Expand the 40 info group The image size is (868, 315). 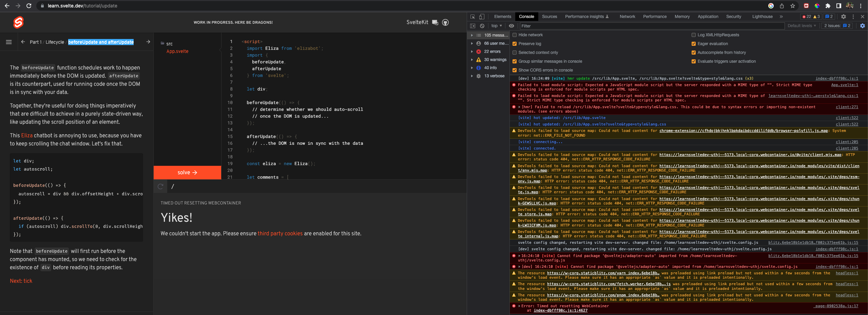tap(472, 68)
